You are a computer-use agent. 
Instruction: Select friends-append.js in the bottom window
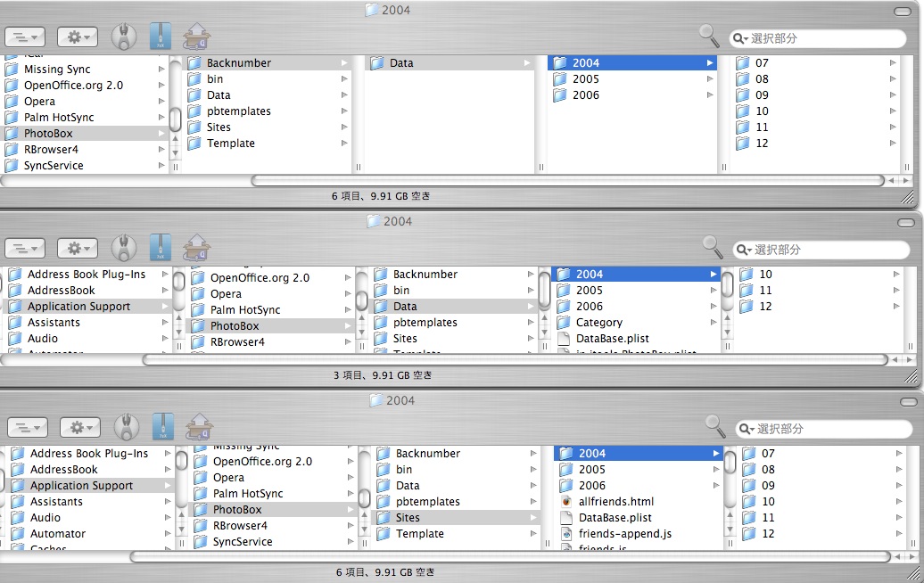point(624,534)
